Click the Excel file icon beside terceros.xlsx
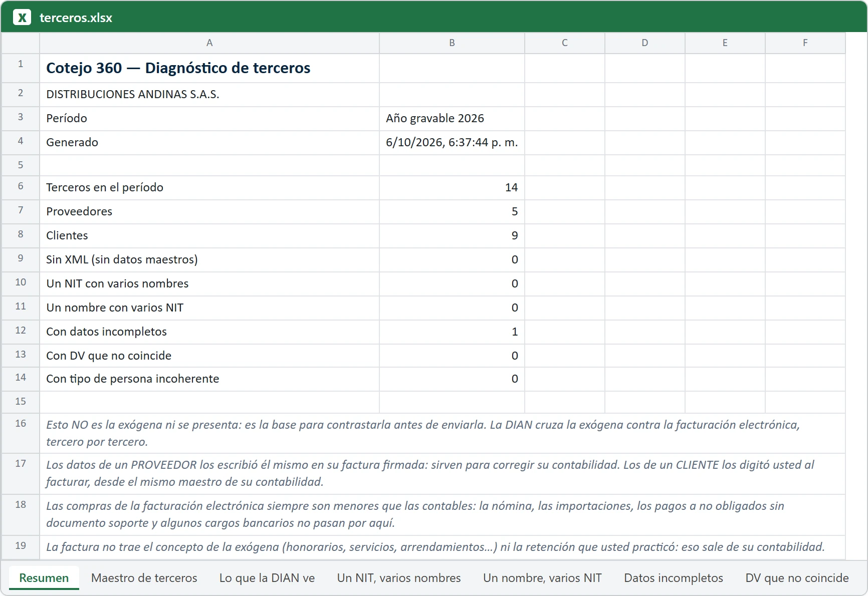Viewport: 868px width, 596px height. [x=22, y=18]
